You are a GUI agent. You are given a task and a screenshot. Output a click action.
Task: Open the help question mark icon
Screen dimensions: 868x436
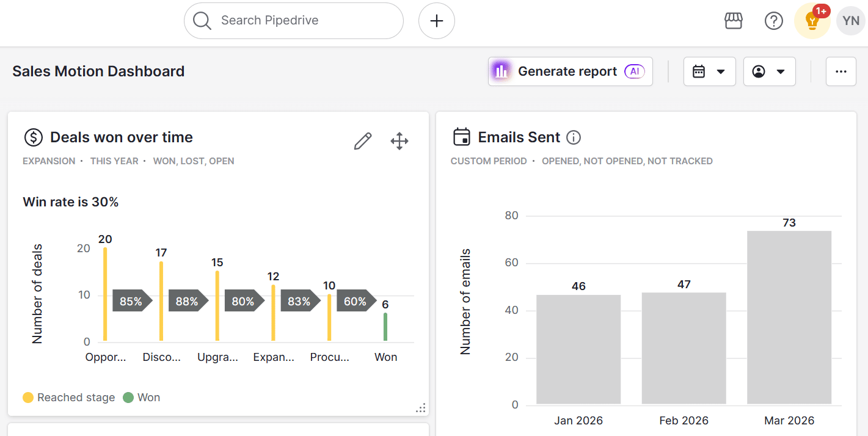coord(774,21)
